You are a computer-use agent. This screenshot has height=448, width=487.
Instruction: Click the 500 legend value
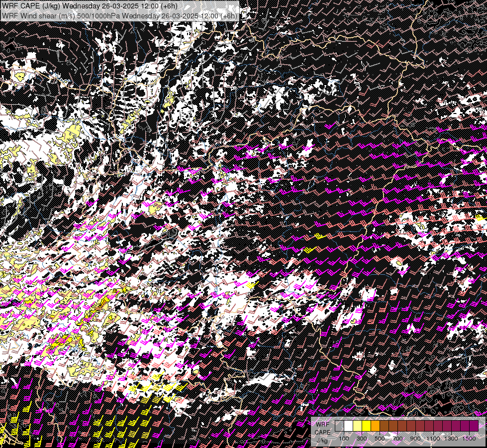point(380,439)
